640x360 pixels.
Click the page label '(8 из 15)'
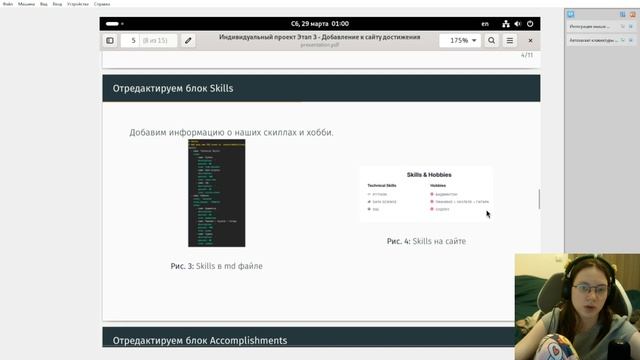pos(155,40)
